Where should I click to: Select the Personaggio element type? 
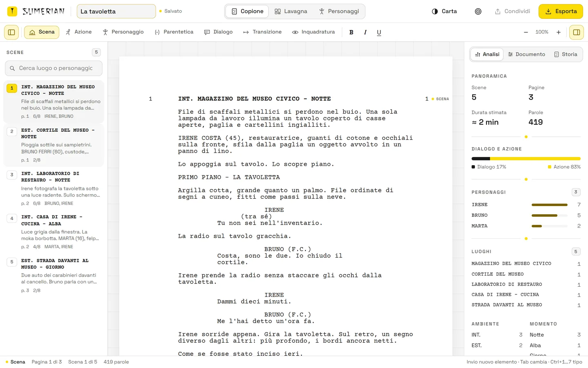click(x=123, y=32)
